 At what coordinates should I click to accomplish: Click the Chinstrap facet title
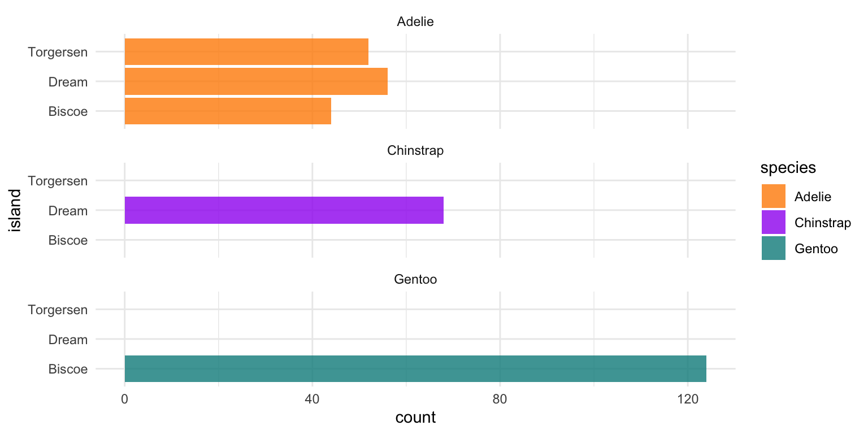tap(415, 151)
